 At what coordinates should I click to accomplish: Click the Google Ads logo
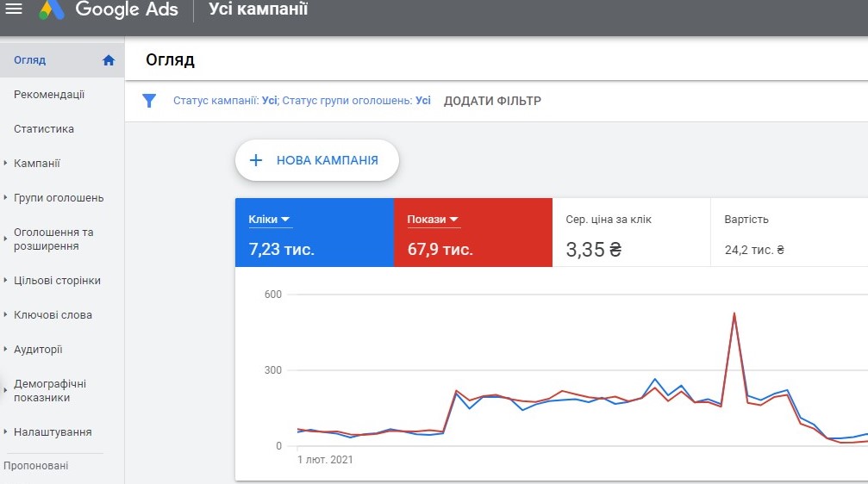53,10
